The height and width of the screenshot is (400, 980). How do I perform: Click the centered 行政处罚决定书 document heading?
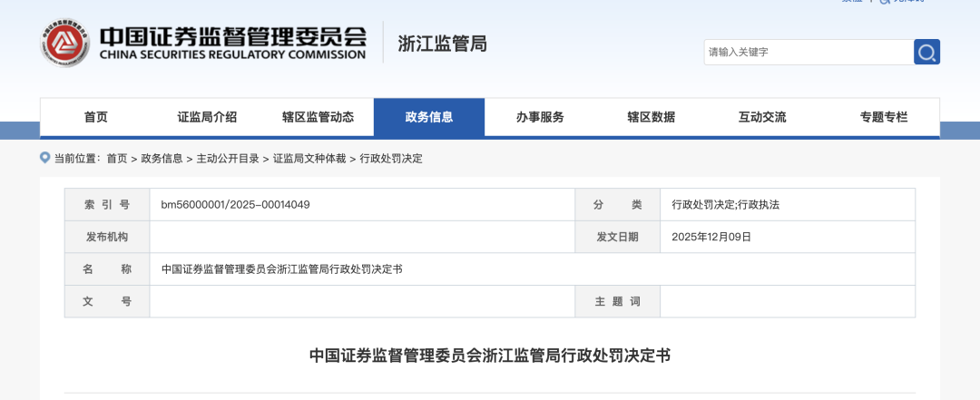click(490, 356)
